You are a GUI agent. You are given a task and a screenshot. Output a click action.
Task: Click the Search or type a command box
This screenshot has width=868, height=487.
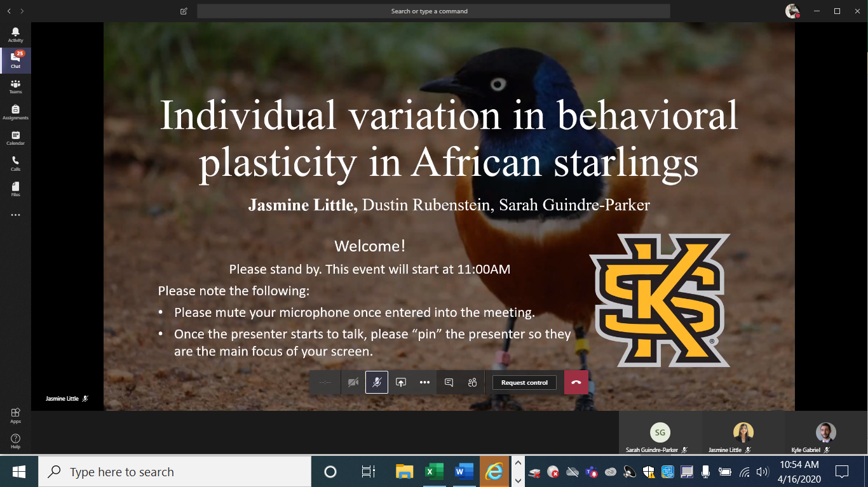(x=433, y=11)
